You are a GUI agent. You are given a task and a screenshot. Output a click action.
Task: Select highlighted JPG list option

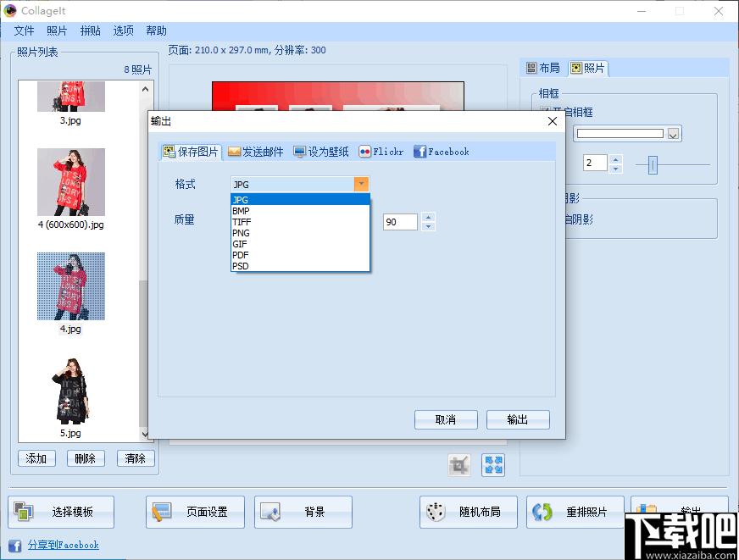pyautogui.click(x=300, y=200)
